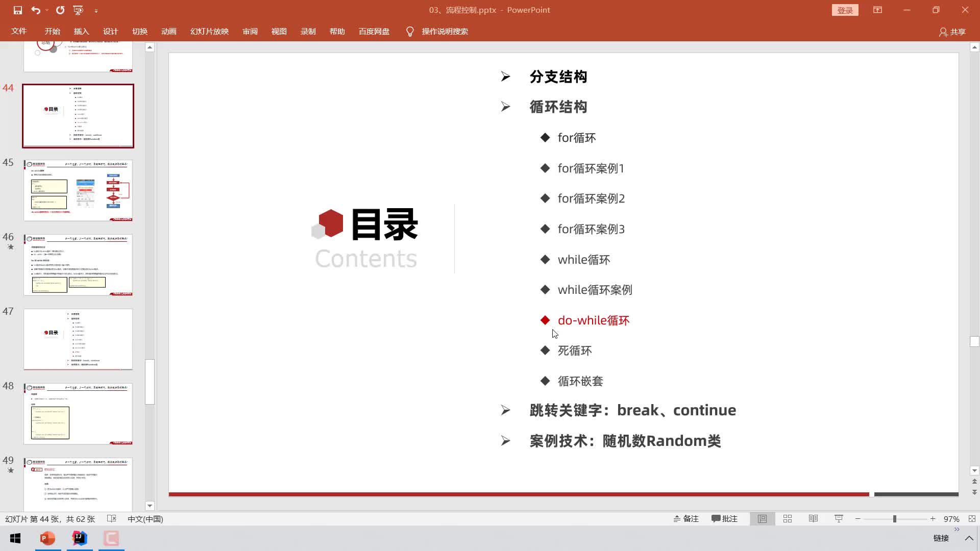Screen dimensions: 980x551
Task: Click the lightbulb Tell Me icon
Action: point(409,32)
